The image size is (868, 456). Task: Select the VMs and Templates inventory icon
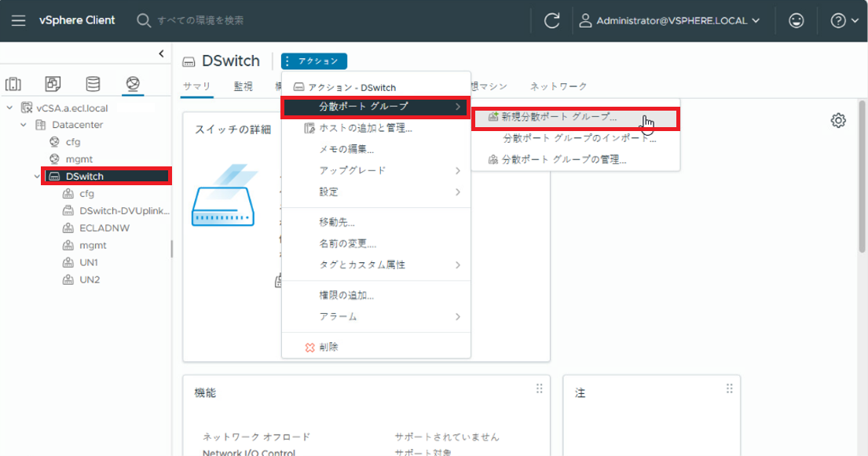pos(53,84)
